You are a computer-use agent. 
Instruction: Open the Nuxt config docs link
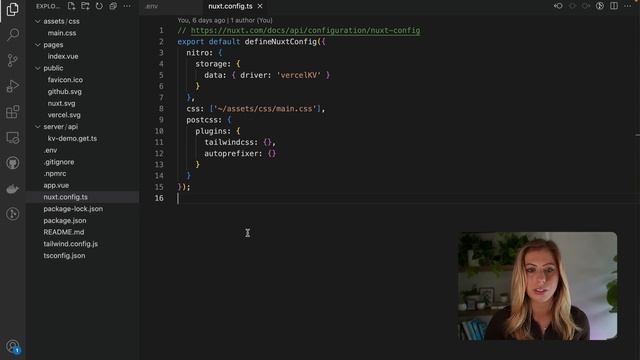(x=305, y=31)
